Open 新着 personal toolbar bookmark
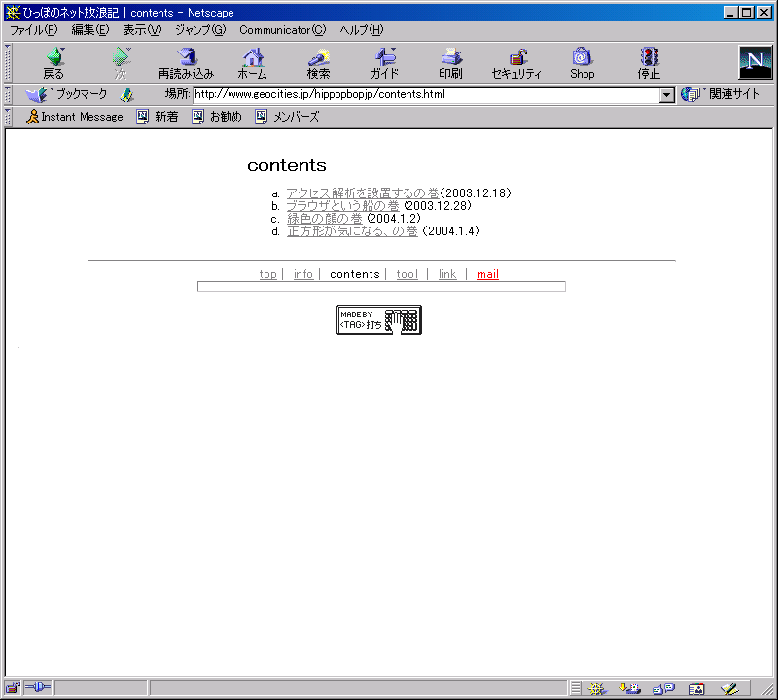 coord(158,117)
